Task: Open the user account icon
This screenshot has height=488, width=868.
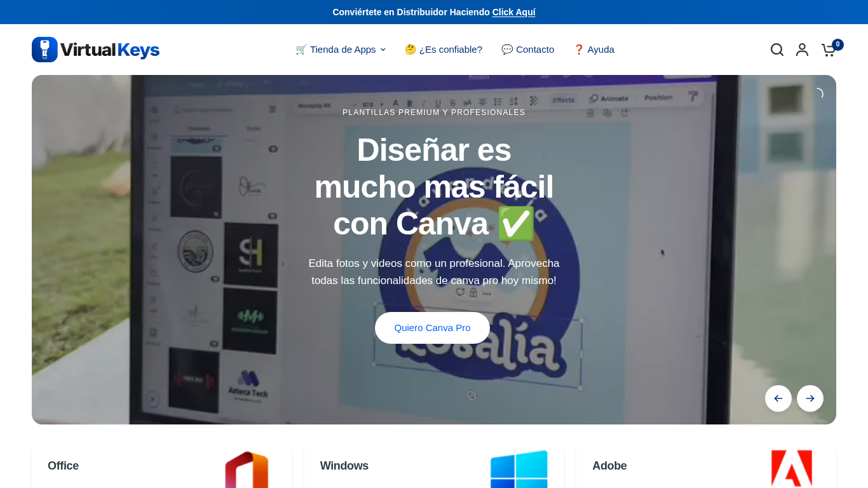Action: (802, 50)
